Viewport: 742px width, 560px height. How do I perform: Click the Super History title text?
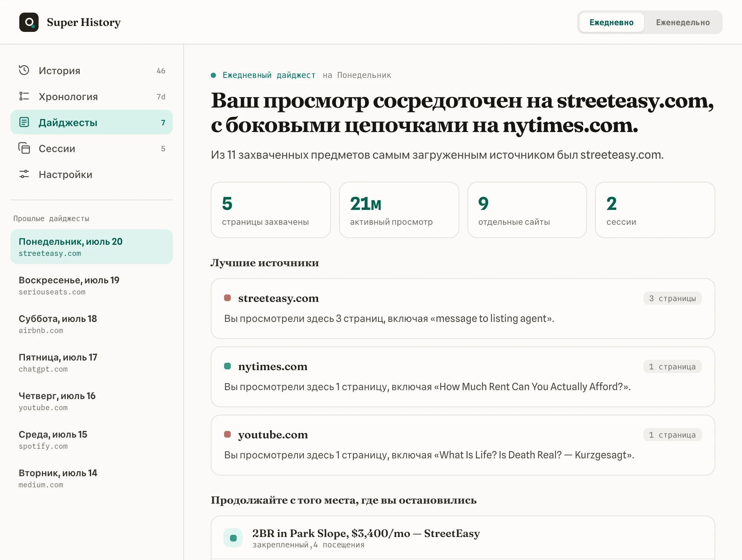coord(83,22)
